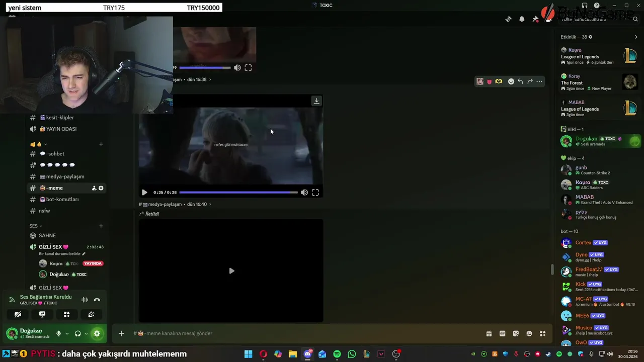Viewport: 644px width, 362px height.
Task: Open FredBoat bot profile
Action: (x=599, y=271)
